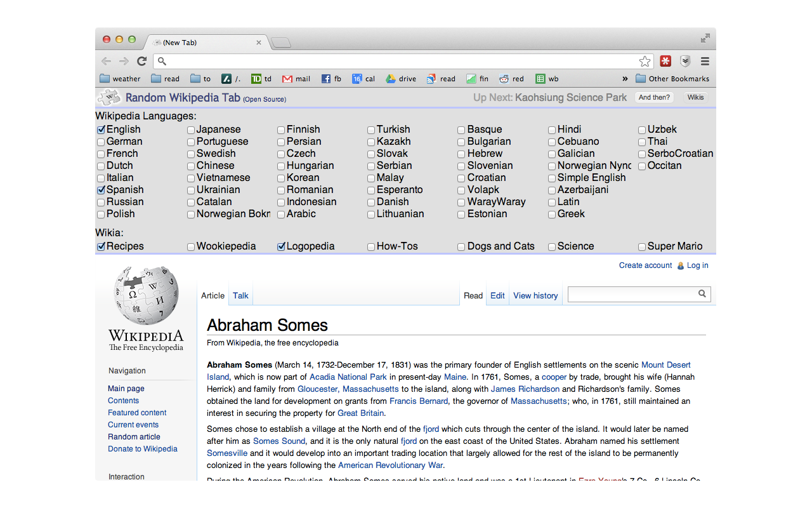Open the Acadia National Park link

348,377
